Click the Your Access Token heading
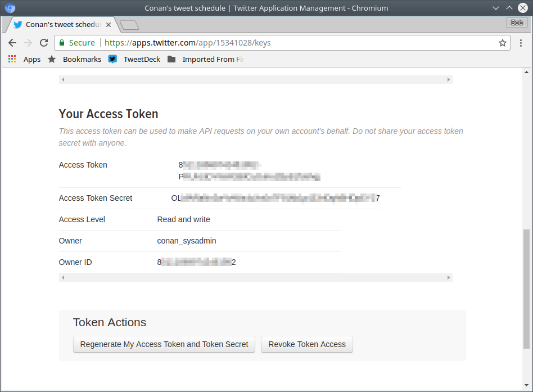 pos(109,114)
